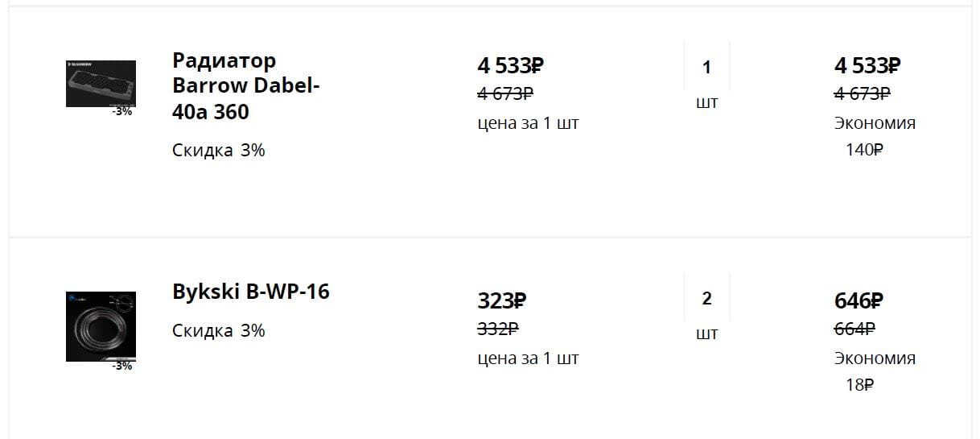Click the -3% badge on radiator image
This screenshot has height=439, width=980.
pos(122,111)
